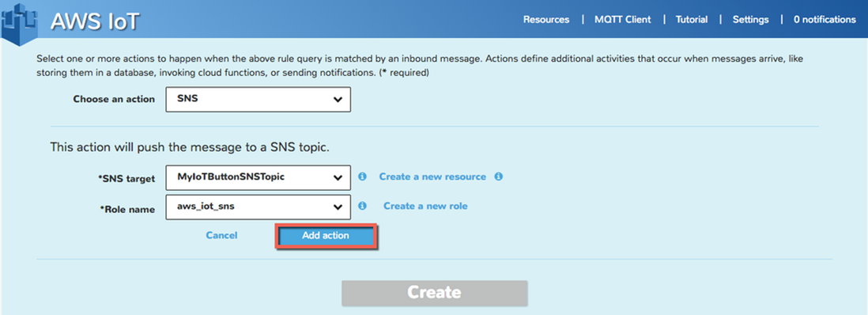View 0 notifications
Screen dimensions: 868x315
825,20
